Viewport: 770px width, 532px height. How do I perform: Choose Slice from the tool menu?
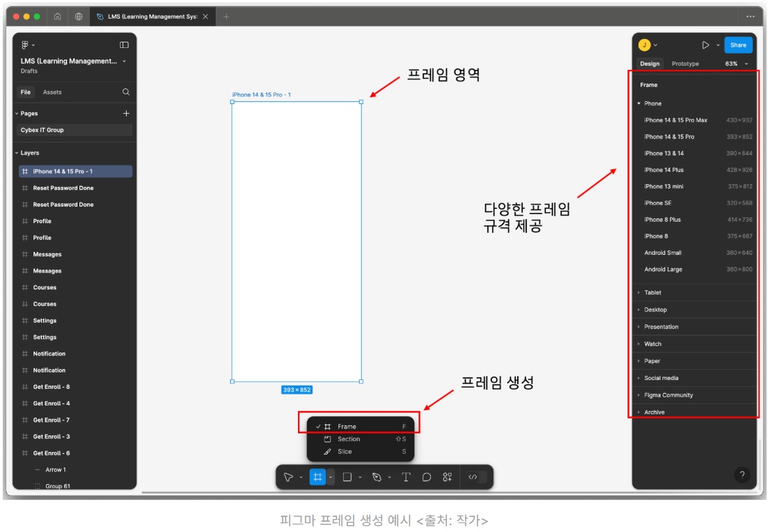pos(361,451)
